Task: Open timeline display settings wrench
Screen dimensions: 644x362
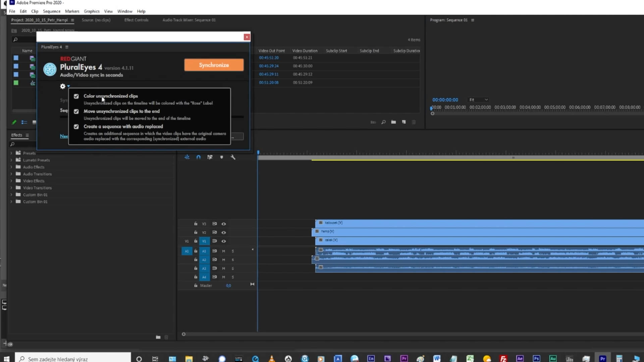Action: point(233,157)
